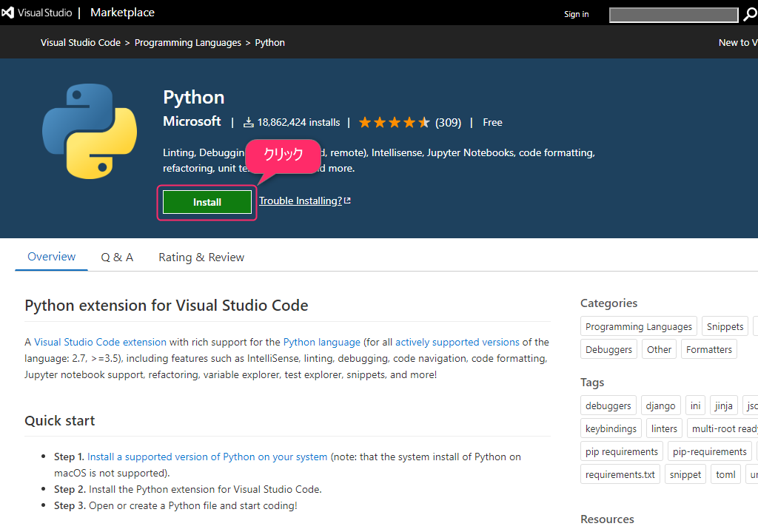Click the Python extension title heading

point(194,98)
